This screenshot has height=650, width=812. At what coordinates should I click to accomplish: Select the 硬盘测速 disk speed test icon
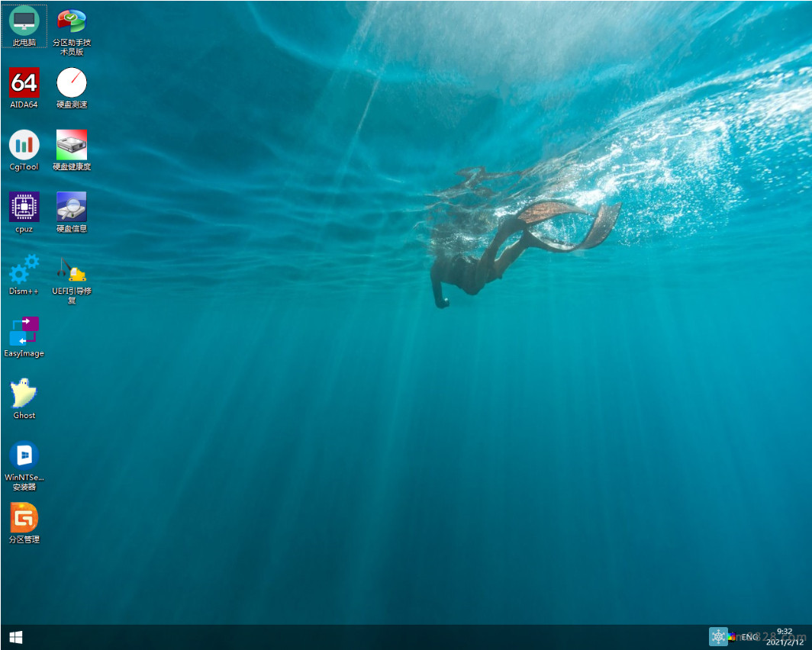click(x=72, y=82)
